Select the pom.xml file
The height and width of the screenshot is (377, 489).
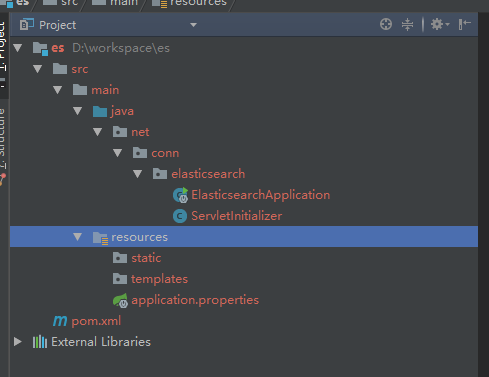(x=96, y=321)
